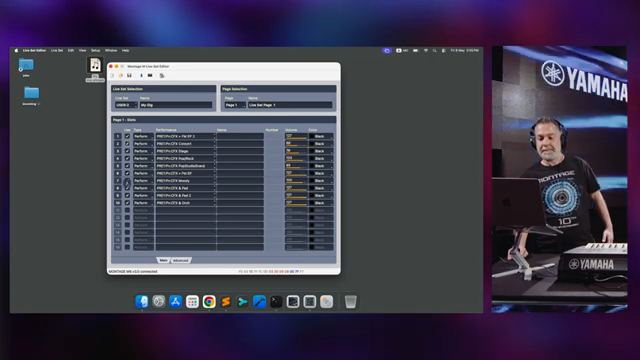Open Color dropdown for slot 4
The width and height of the screenshot is (640, 360).
pyautogui.click(x=321, y=158)
